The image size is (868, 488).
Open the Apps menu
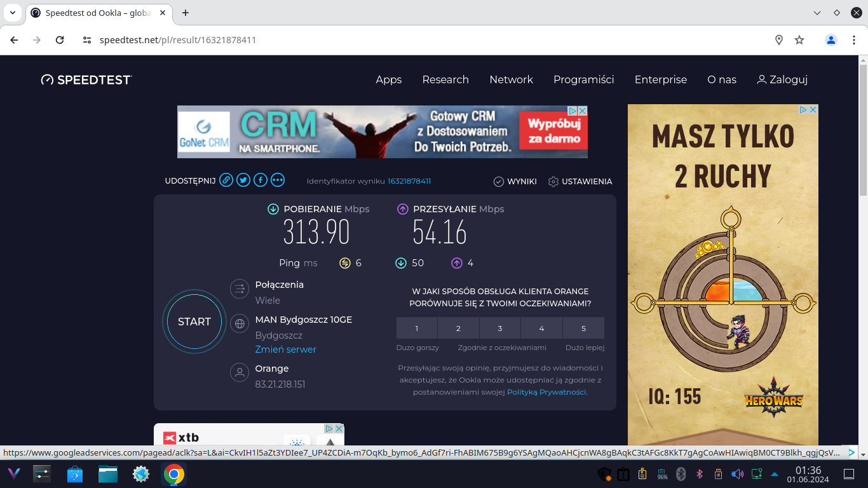[x=389, y=79]
